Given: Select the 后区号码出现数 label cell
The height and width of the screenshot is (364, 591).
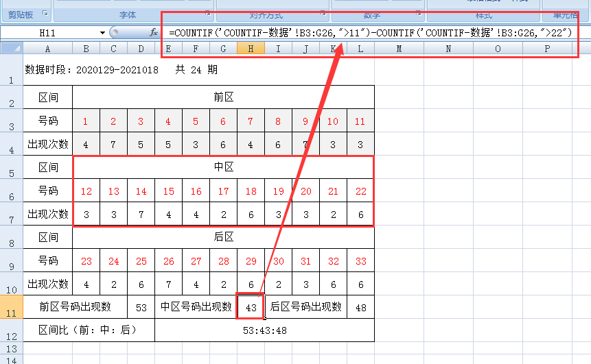Looking at the screenshot, I should point(305,307).
